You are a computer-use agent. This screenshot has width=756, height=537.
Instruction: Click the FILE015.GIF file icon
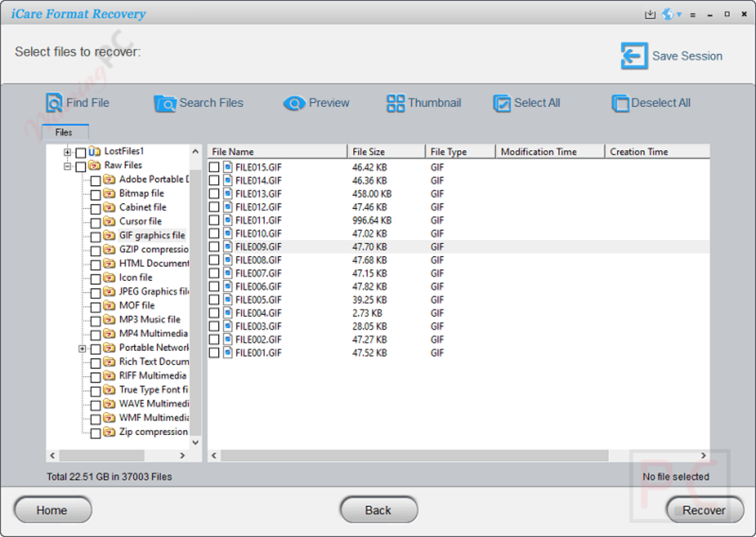[228, 167]
